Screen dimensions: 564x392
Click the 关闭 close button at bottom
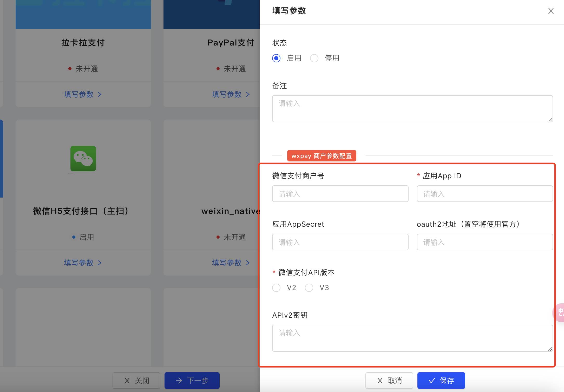136,381
